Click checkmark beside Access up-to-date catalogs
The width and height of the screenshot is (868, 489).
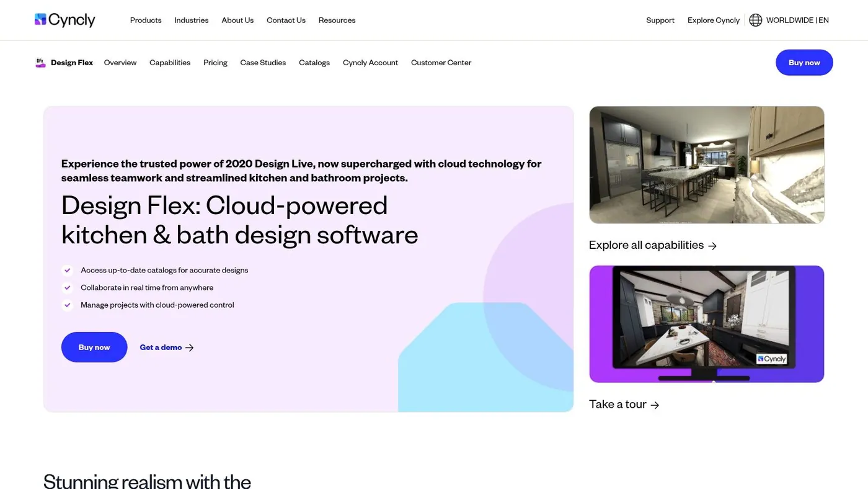68,271
